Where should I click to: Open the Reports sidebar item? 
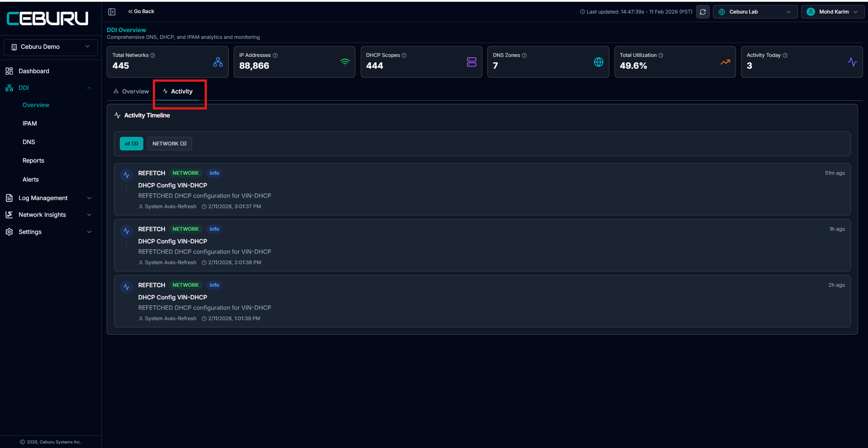(33, 160)
